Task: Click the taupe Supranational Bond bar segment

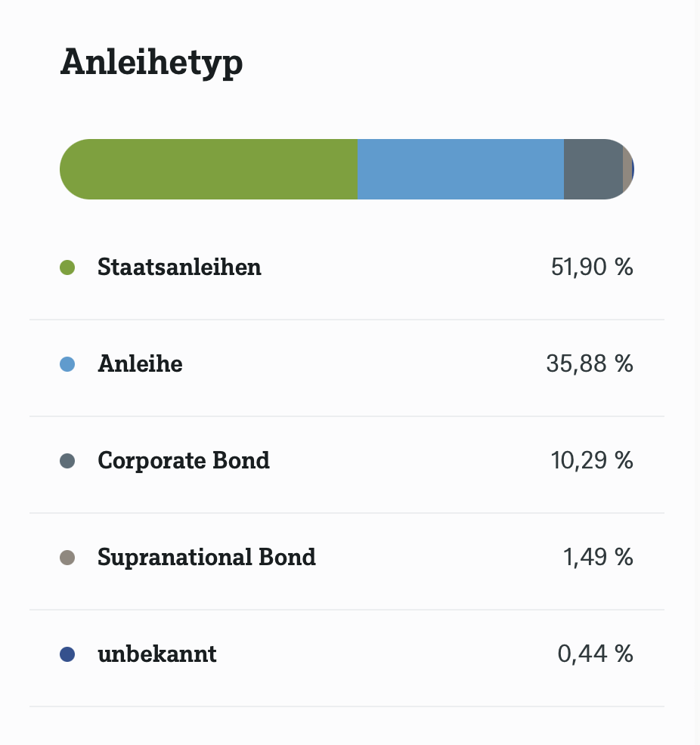Action: [627, 169]
